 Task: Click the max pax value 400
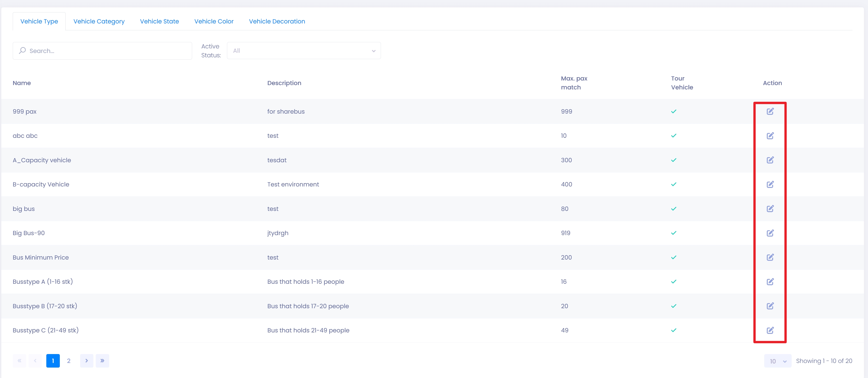[x=566, y=184]
